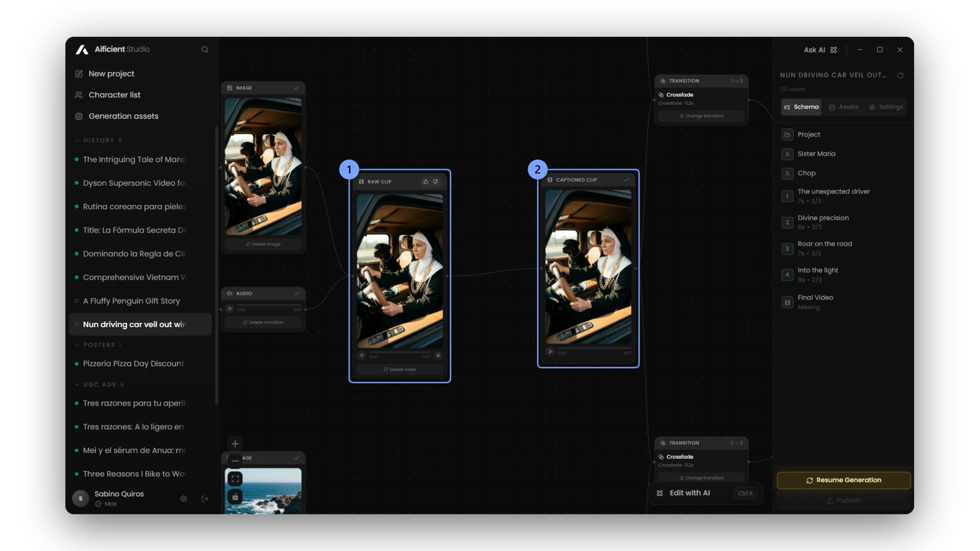Collapse the POSTERS section chevron
Viewport: 980px width, 551px height.
tap(77, 345)
